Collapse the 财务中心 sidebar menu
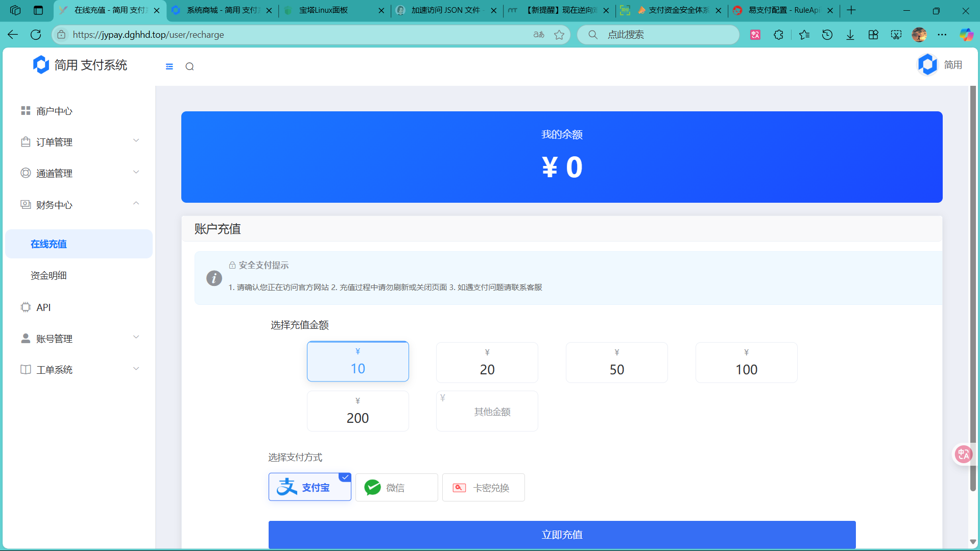Viewport: 980px width, 551px height. pyautogui.click(x=79, y=205)
